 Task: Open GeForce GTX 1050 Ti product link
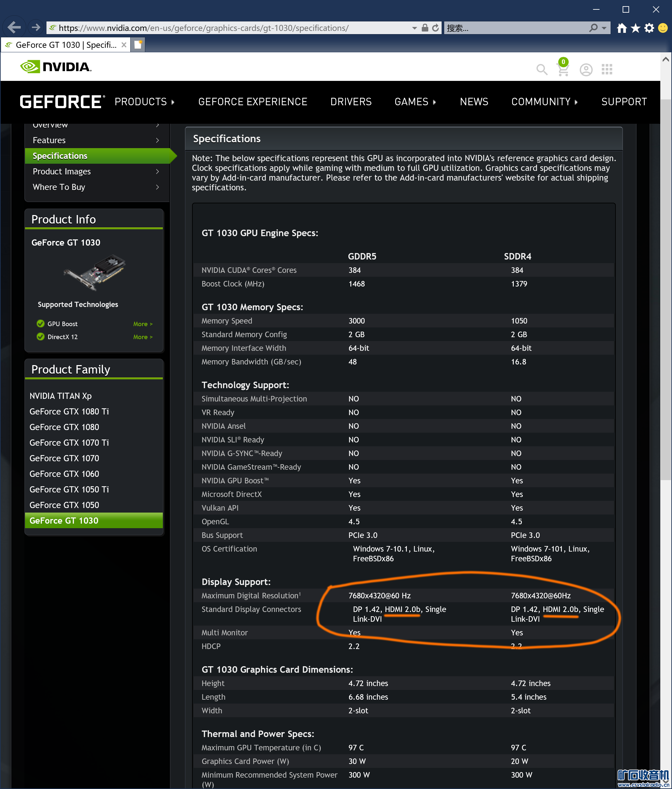[x=69, y=489]
